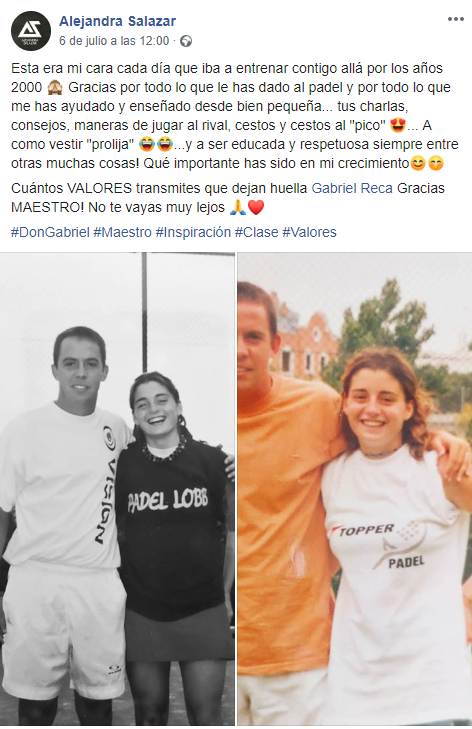Open the #Inspiración hashtag
Image resolution: width=472 pixels, height=729 pixels.
point(193,232)
